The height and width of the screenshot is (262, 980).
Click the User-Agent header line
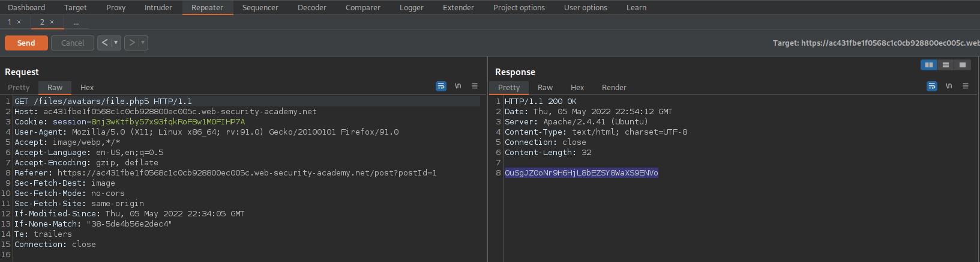(x=206, y=132)
